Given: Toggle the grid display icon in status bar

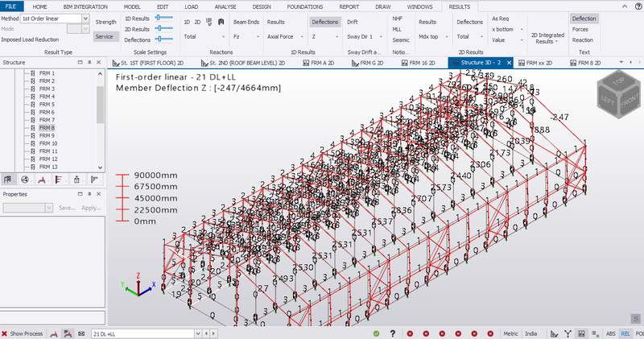Looking at the screenshot, I should coord(581,333).
